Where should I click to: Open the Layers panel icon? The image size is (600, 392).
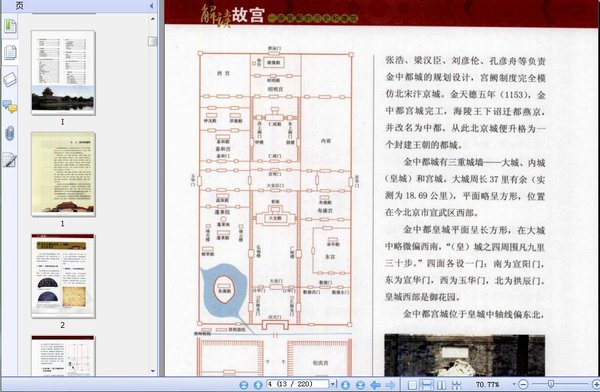(10, 80)
